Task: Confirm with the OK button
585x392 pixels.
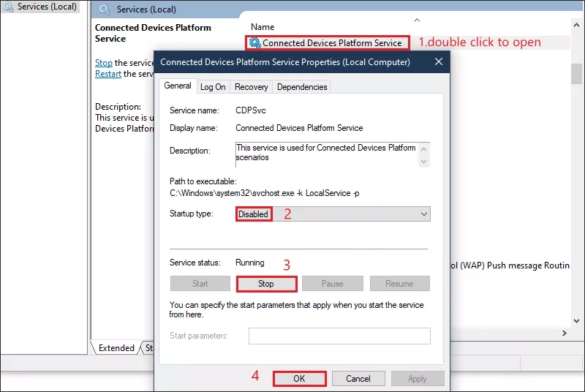Action: 299,379
